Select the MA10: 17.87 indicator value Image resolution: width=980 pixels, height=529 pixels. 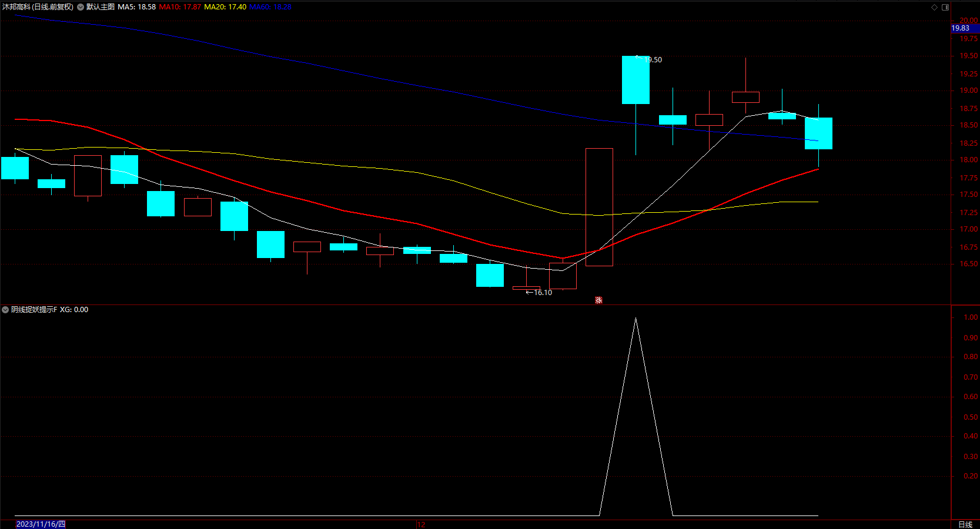180,7
